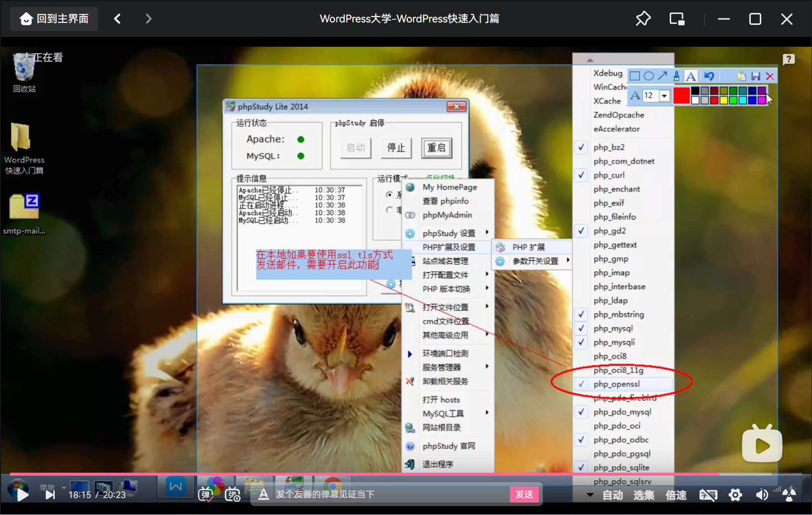Open the help question-mark bubble
This screenshot has width=812, height=515.
pyautogui.click(x=789, y=60)
